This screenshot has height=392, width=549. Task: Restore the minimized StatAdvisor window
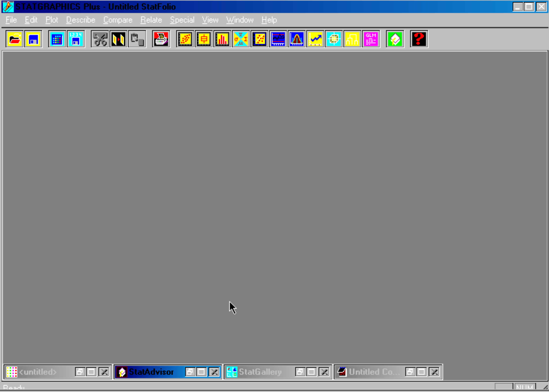pyautogui.click(x=190, y=372)
